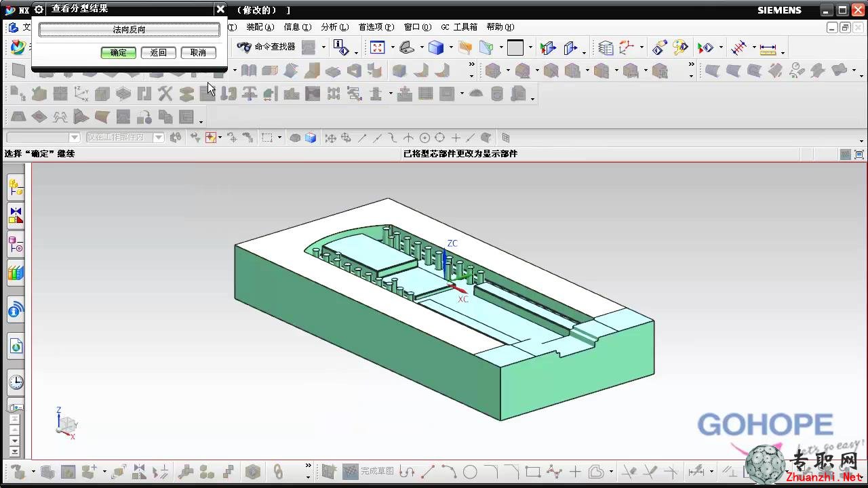Screen dimensions: 868x488
Task: Open the WCS dropdown arrow
Action: [642, 48]
